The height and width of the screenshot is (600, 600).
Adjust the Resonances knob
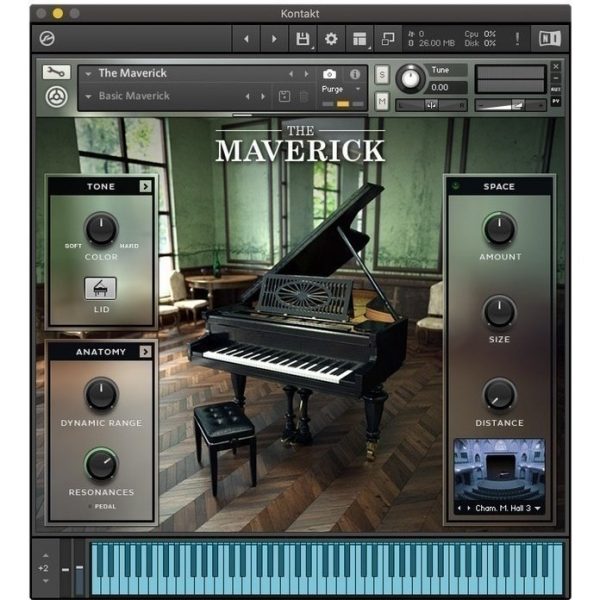(101, 464)
